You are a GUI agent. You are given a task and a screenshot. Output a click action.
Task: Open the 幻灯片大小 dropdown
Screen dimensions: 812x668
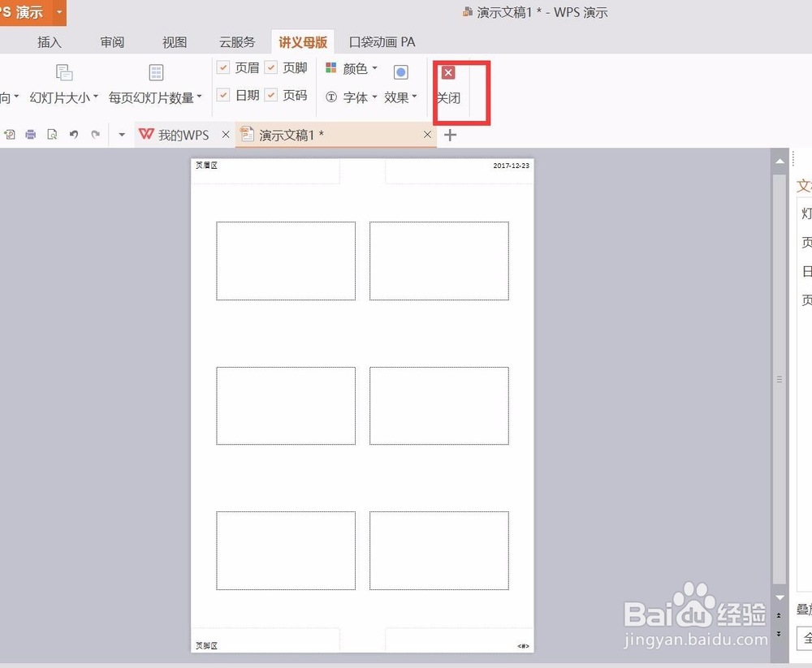pos(63,97)
